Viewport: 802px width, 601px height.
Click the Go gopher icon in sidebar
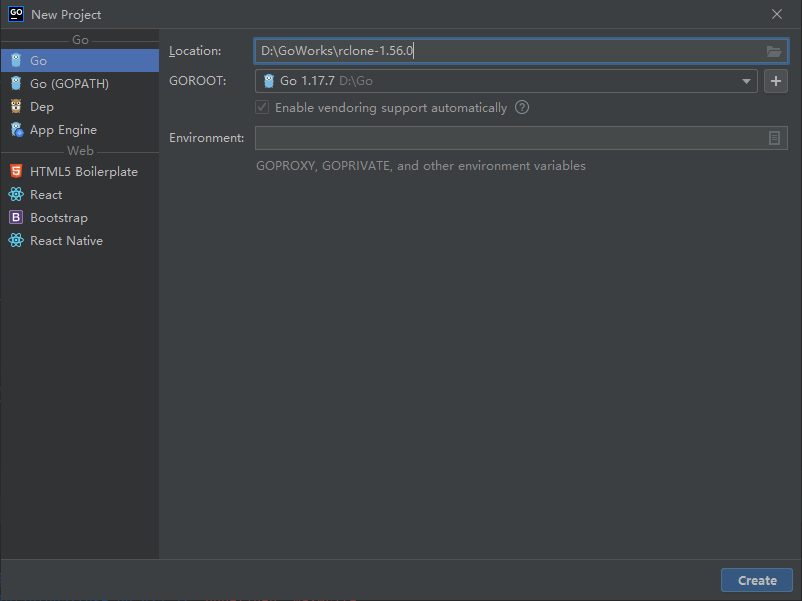[x=16, y=60]
